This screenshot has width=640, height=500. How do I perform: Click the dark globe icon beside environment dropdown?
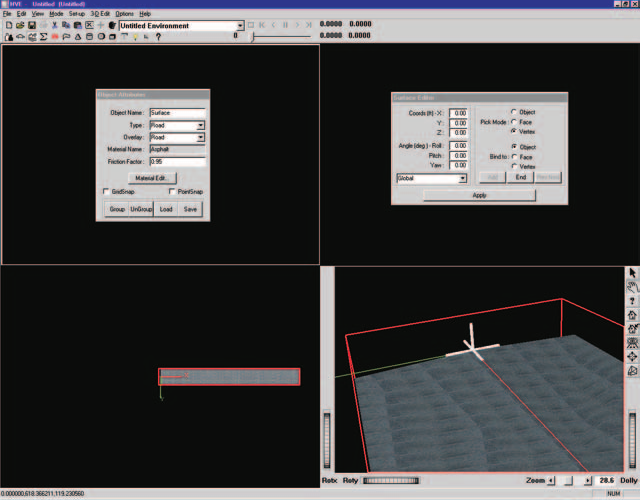click(112, 25)
